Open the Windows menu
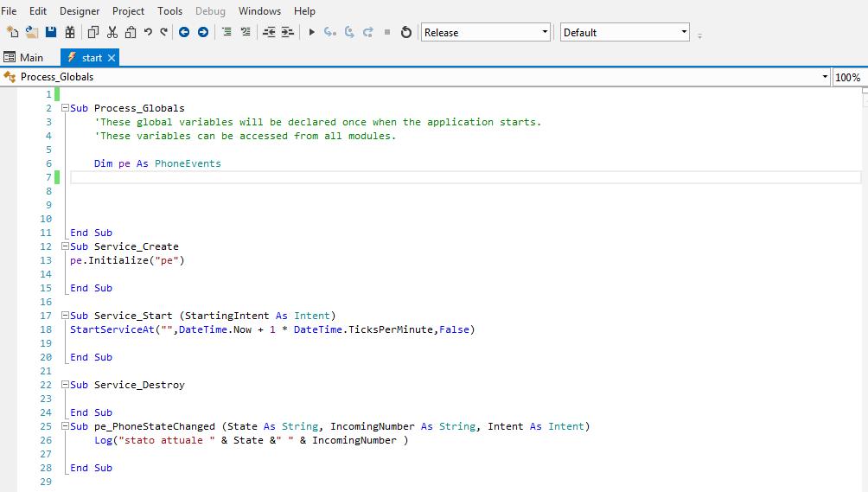The image size is (868, 492). point(259,11)
